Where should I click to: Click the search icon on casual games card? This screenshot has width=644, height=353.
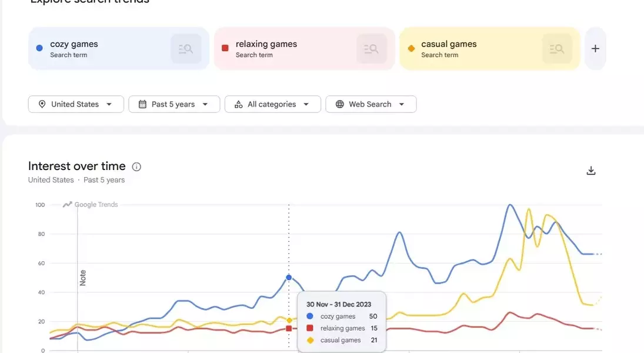pyautogui.click(x=557, y=49)
